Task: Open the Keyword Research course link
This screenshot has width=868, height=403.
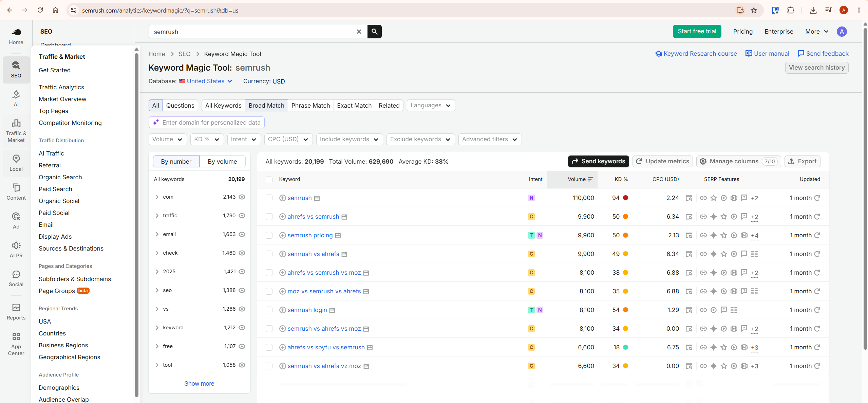Action: (x=696, y=54)
